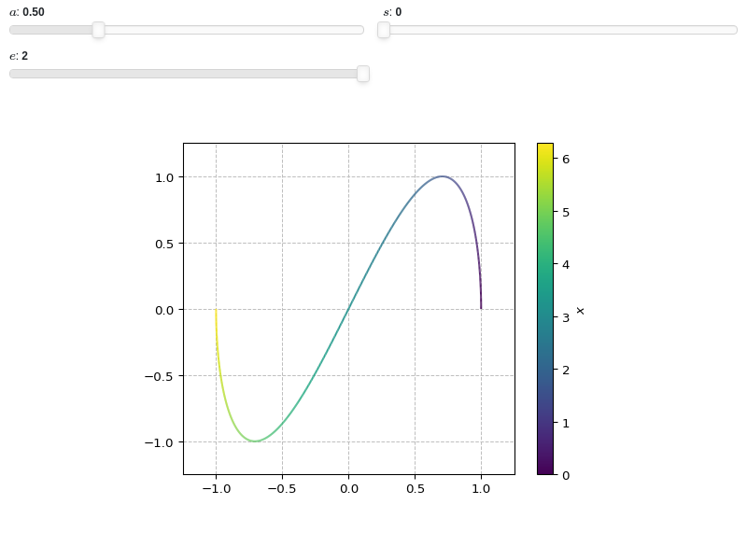The width and height of the screenshot is (747, 560).
Task: Click the s value label 0
Action: (399, 12)
